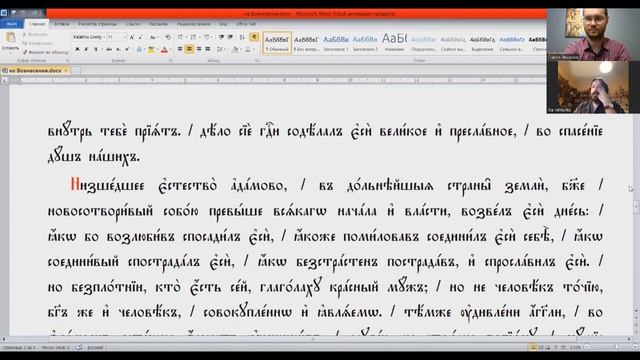The height and width of the screenshot is (360, 640).
Task: Switch to the Insert (Вставка) ribbon tab
Action: [62, 24]
